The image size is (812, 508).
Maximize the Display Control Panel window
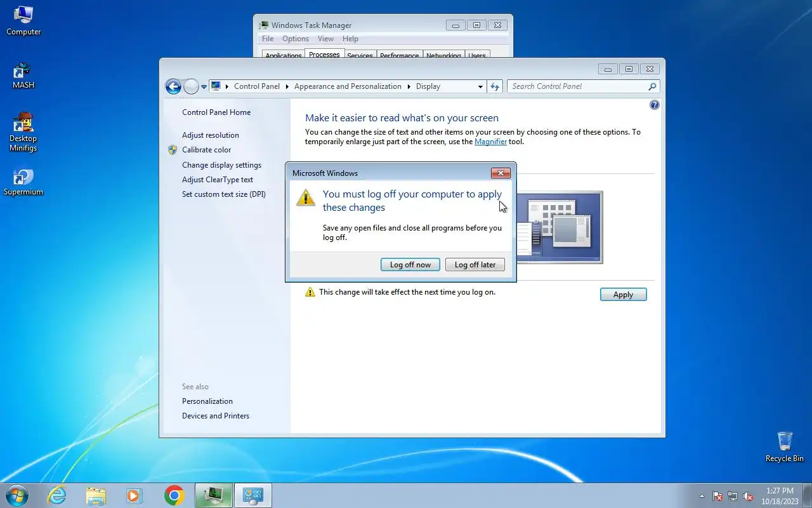click(x=629, y=69)
